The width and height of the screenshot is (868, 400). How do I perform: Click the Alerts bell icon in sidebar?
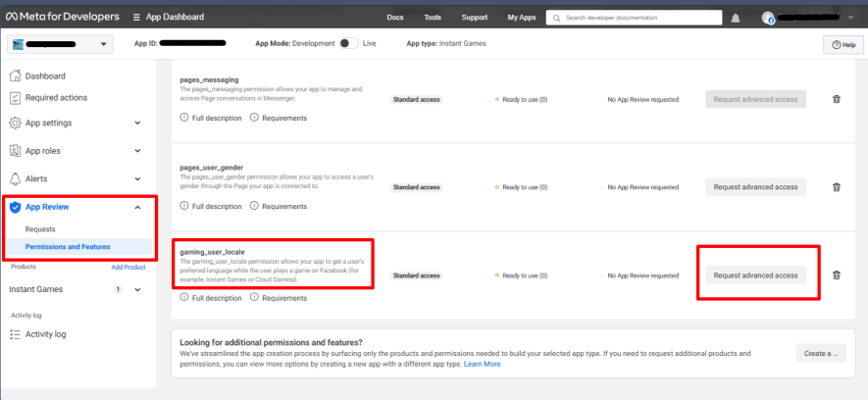[x=16, y=178]
